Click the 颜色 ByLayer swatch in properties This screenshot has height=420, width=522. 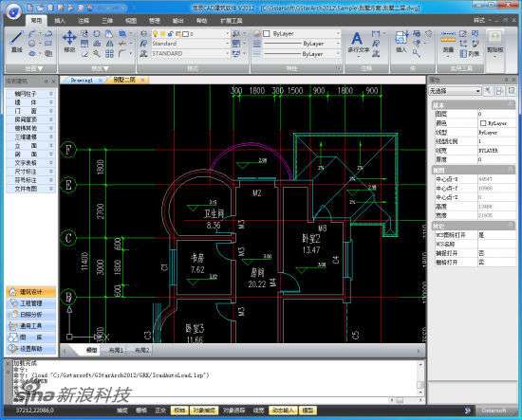(483, 123)
